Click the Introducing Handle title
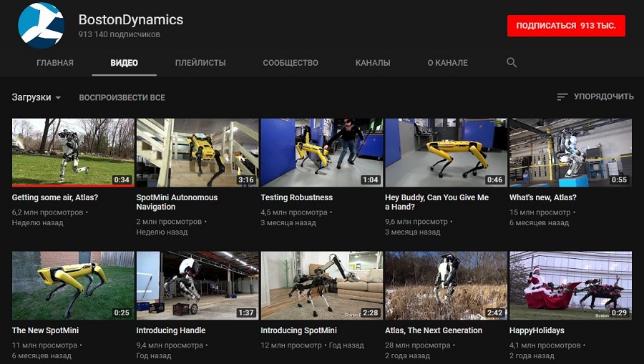This screenshot has width=644, height=364. (171, 330)
